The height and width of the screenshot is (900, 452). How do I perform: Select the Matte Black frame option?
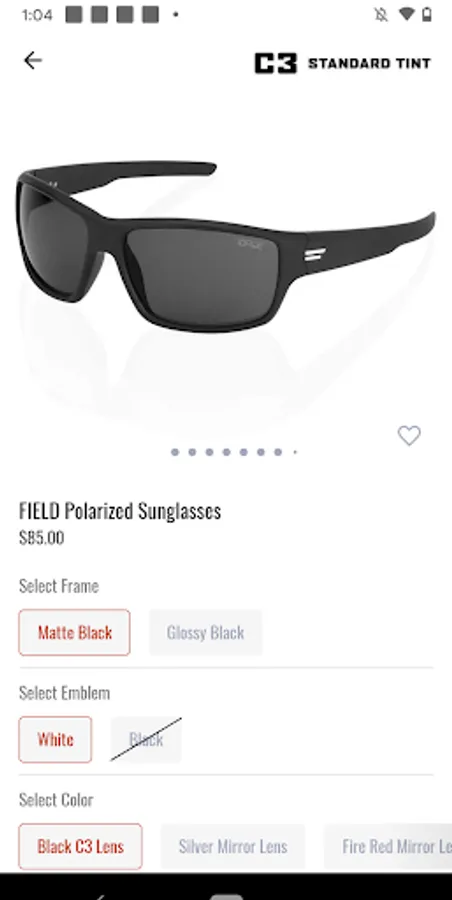pos(75,633)
